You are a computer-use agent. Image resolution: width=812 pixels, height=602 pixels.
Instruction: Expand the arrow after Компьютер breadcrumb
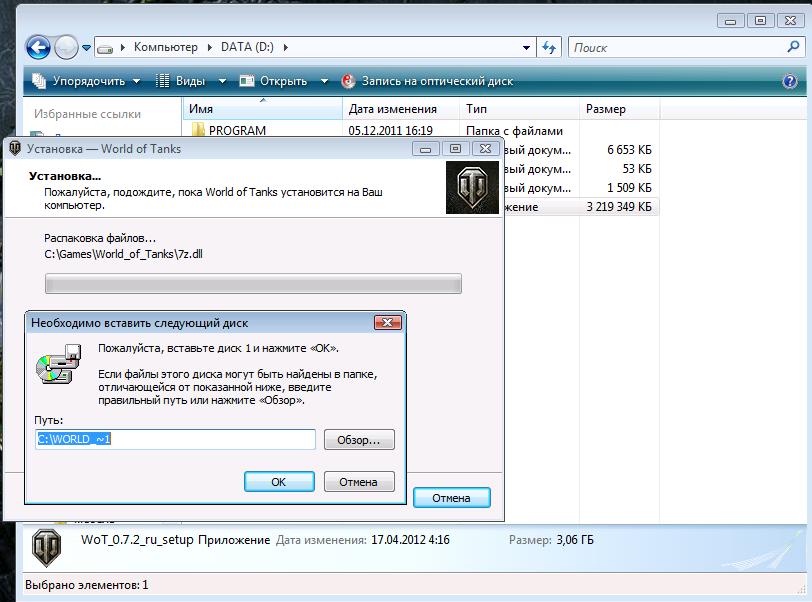pyautogui.click(x=210, y=48)
